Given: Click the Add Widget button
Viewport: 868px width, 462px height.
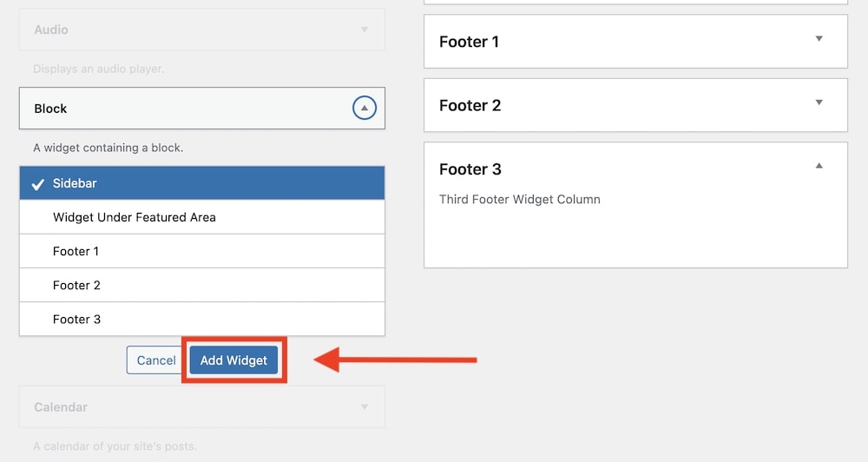Looking at the screenshot, I should [233, 360].
